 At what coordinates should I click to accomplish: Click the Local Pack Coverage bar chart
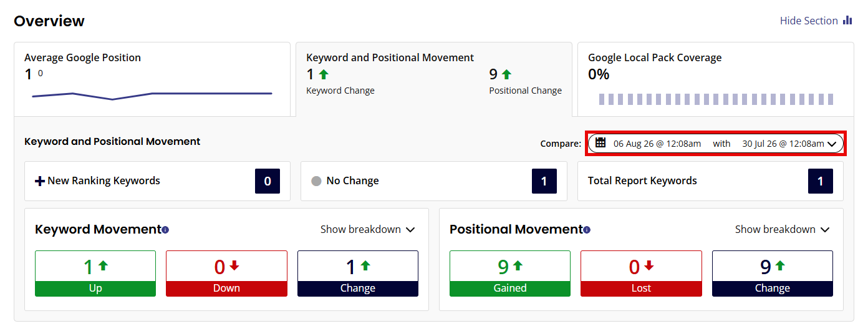pyautogui.click(x=716, y=99)
